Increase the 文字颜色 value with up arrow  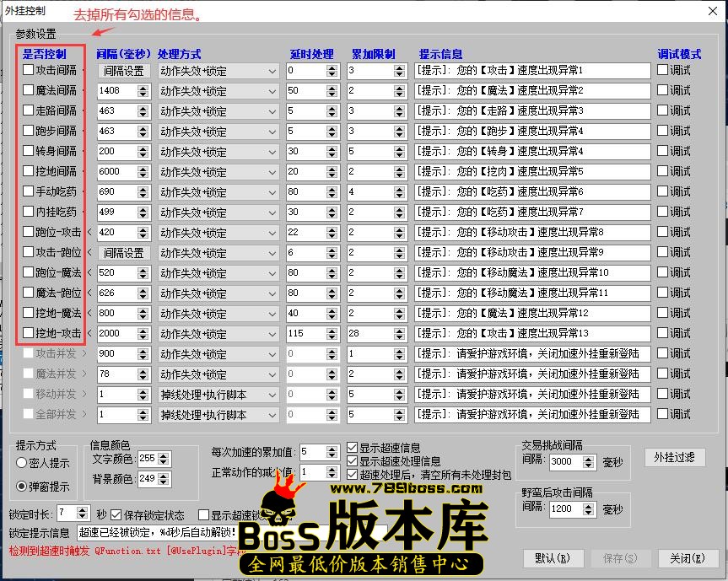click(x=164, y=455)
